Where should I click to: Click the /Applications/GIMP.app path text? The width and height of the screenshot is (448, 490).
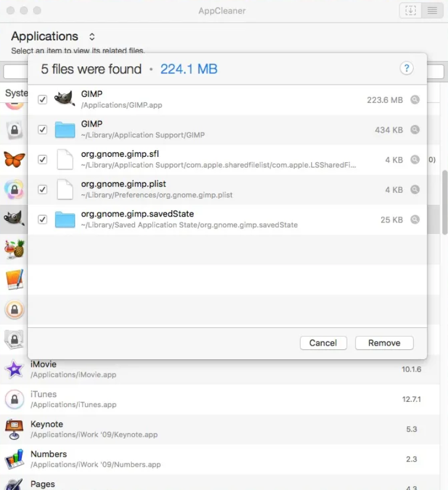click(121, 105)
